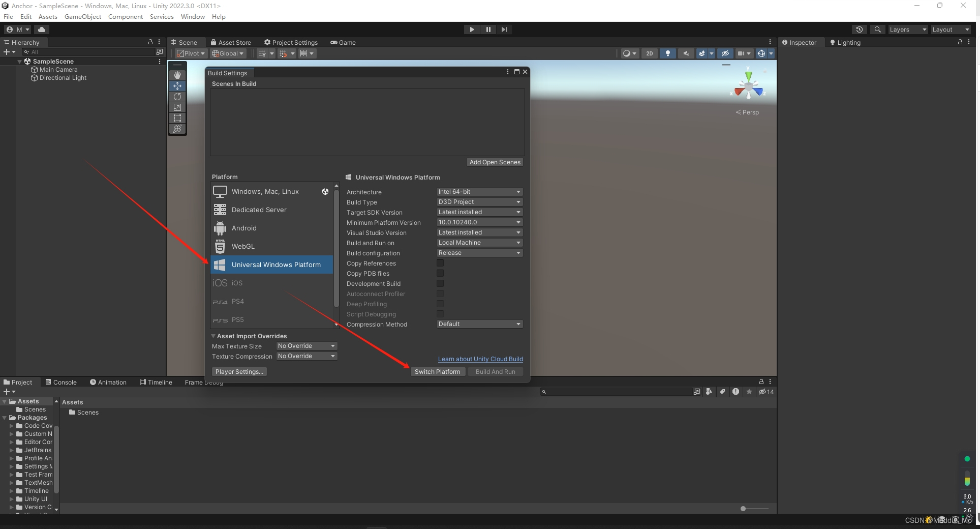Click the Pause button

488,30
